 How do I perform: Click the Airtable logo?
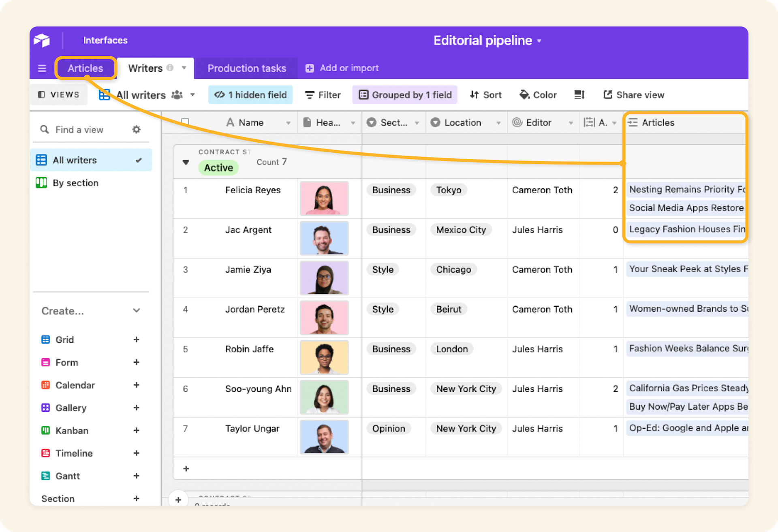[42, 40]
